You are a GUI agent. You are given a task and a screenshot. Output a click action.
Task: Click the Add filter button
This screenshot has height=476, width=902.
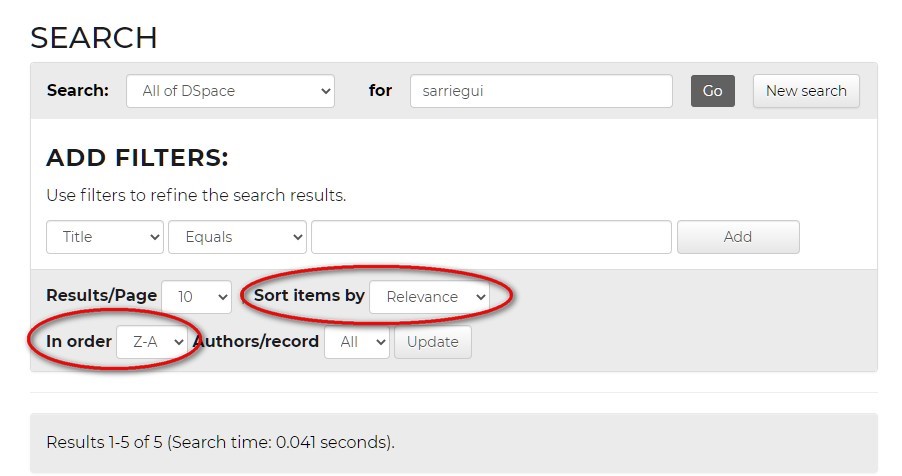tap(737, 237)
